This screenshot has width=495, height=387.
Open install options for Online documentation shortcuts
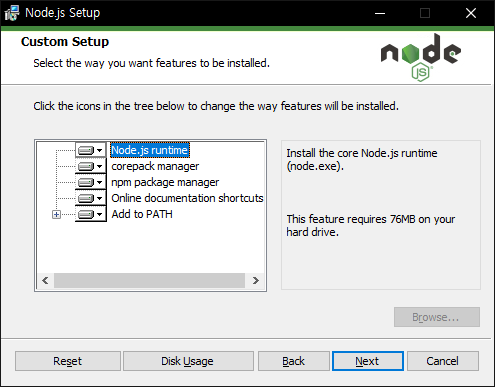coord(91,198)
